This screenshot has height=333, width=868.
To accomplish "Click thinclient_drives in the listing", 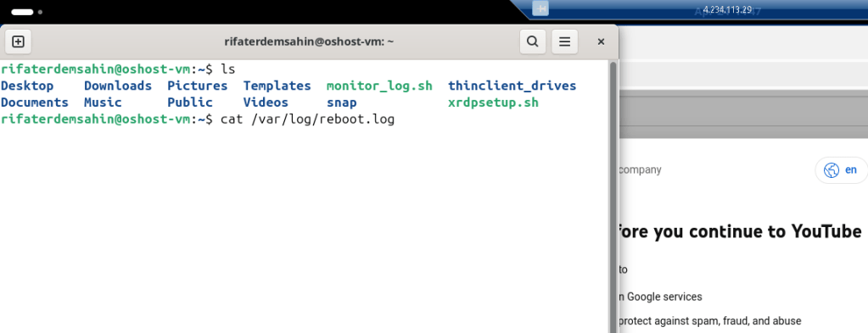I will click(512, 86).
